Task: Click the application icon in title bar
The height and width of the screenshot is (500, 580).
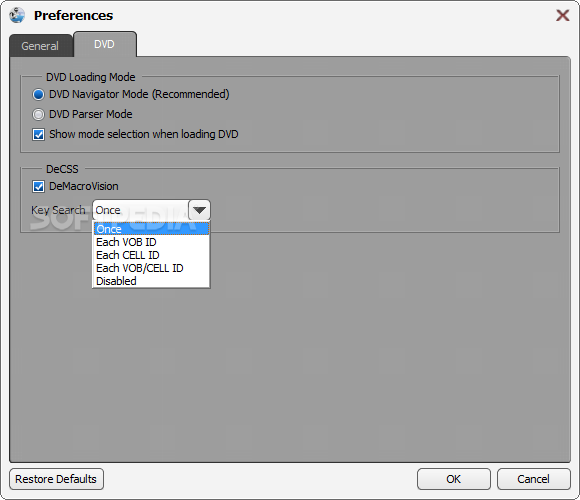Action: (17, 15)
